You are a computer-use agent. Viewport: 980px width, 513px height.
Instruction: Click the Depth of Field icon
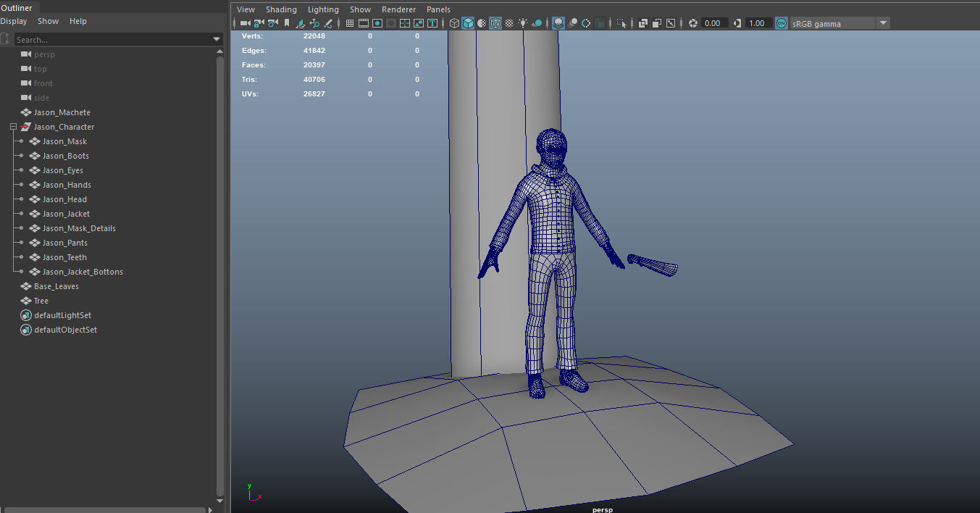coord(600,23)
